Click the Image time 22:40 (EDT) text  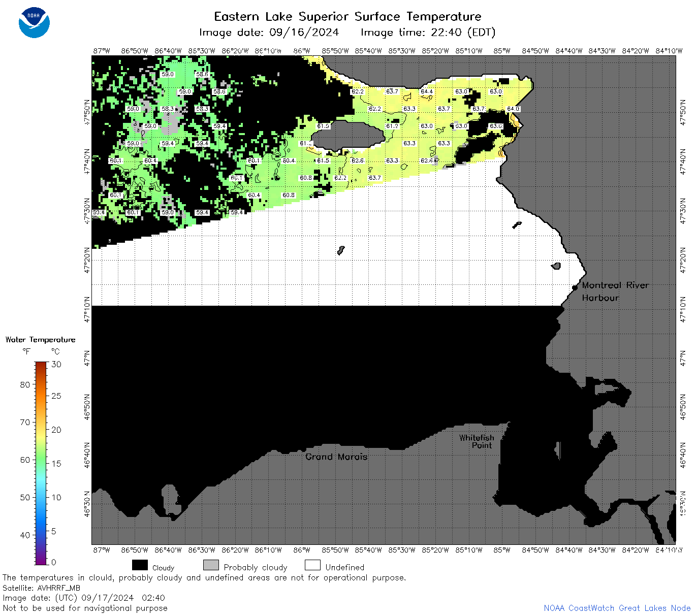pos(428,33)
